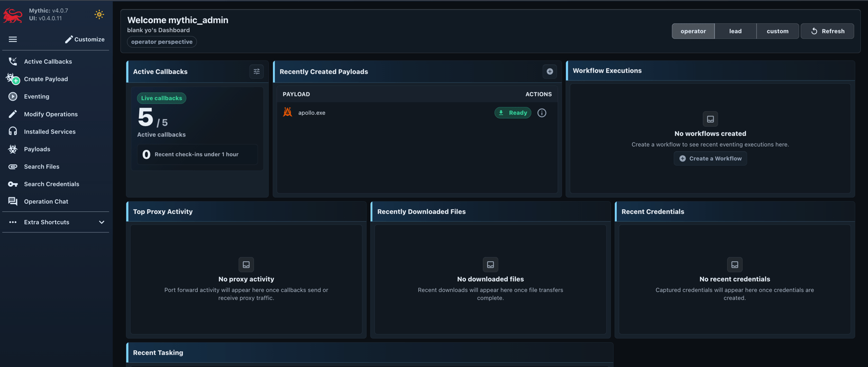Click the Active Callbacks phone icon
Image resolution: width=868 pixels, height=367 pixels.
pos(13,61)
